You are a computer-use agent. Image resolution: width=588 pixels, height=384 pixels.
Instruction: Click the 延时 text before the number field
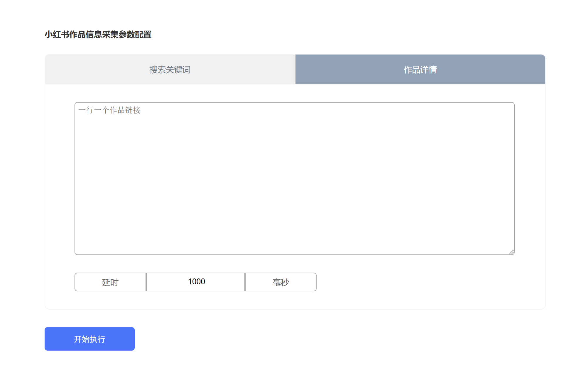(x=110, y=282)
